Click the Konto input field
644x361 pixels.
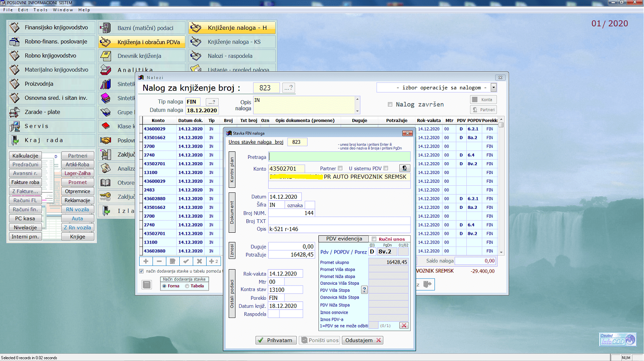287,169
